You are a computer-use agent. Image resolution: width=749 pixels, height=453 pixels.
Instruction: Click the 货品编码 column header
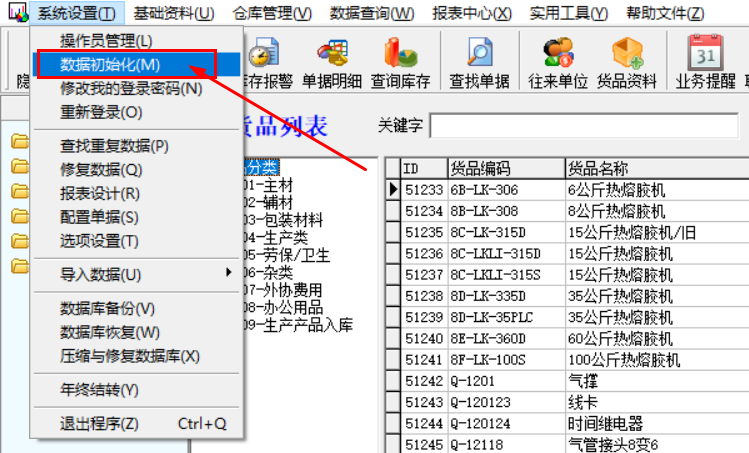coord(506,168)
